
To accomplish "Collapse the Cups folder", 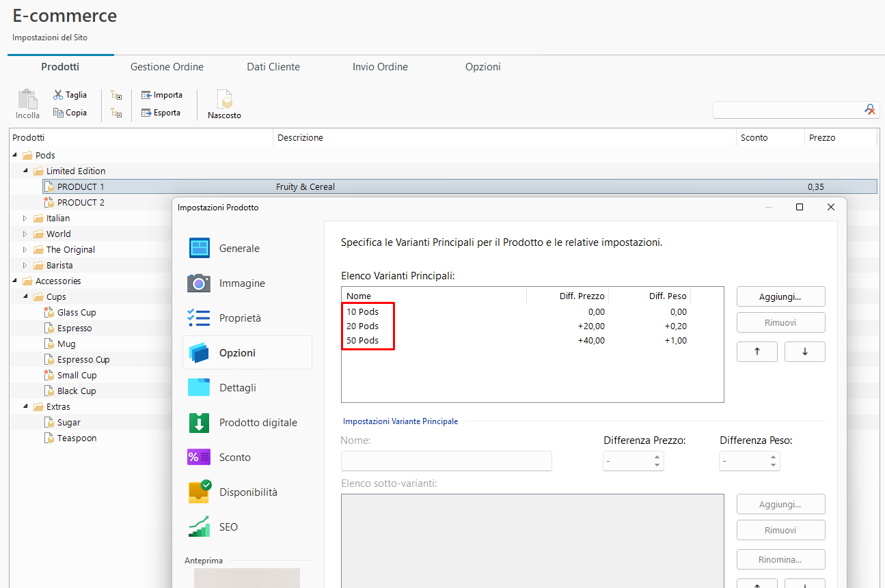I will tap(26, 296).
